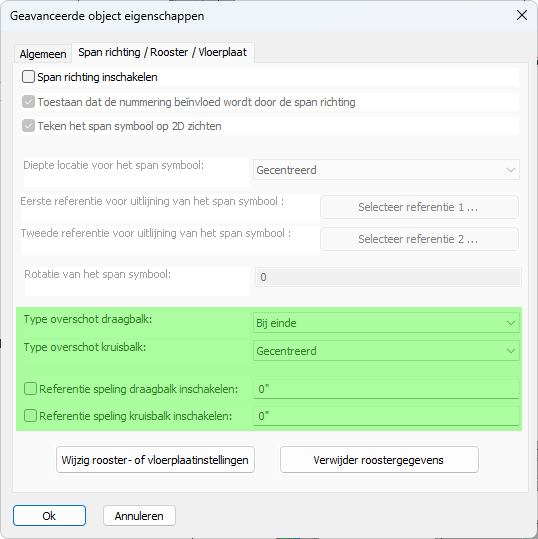Enable Referentie speling draagbalk inschakelen checkbox

[x=30, y=389]
